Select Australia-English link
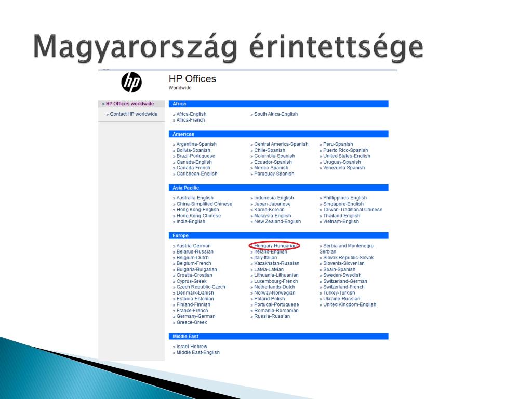Viewport: 532px width, 399px height. (195, 198)
